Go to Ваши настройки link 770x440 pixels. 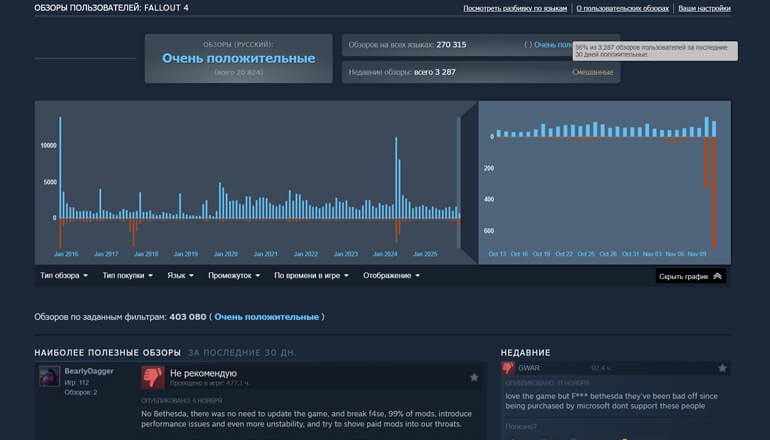coord(704,8)
